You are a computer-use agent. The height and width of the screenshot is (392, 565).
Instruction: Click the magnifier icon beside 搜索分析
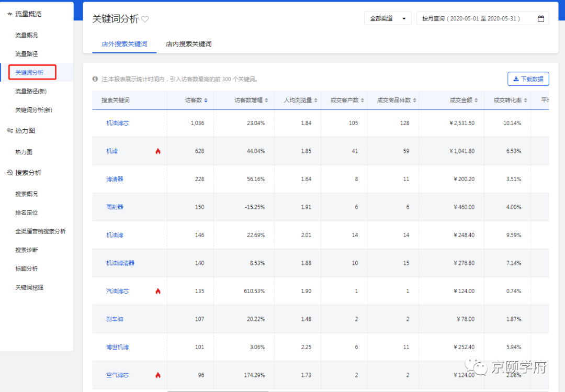10,172
